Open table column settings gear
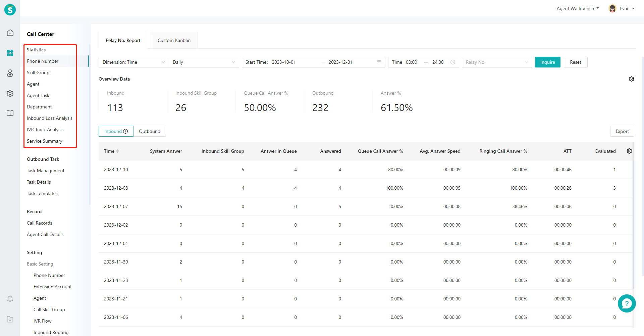Image resolution: width=644 pixels, height=336 pixels. 629,151
